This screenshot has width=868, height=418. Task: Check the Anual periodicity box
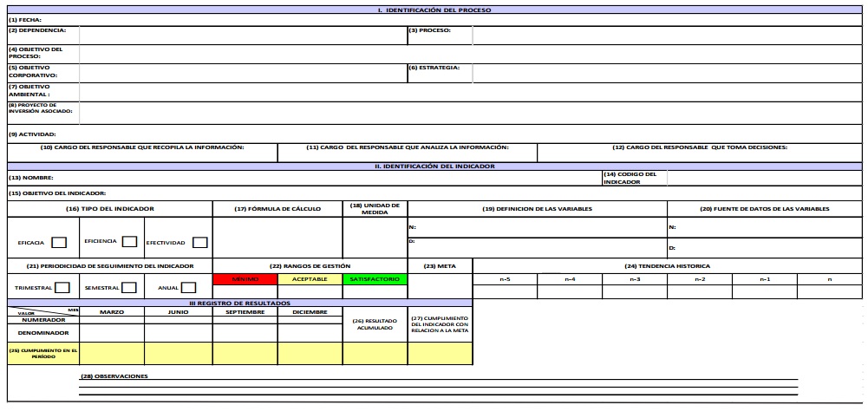coord(188,288)
